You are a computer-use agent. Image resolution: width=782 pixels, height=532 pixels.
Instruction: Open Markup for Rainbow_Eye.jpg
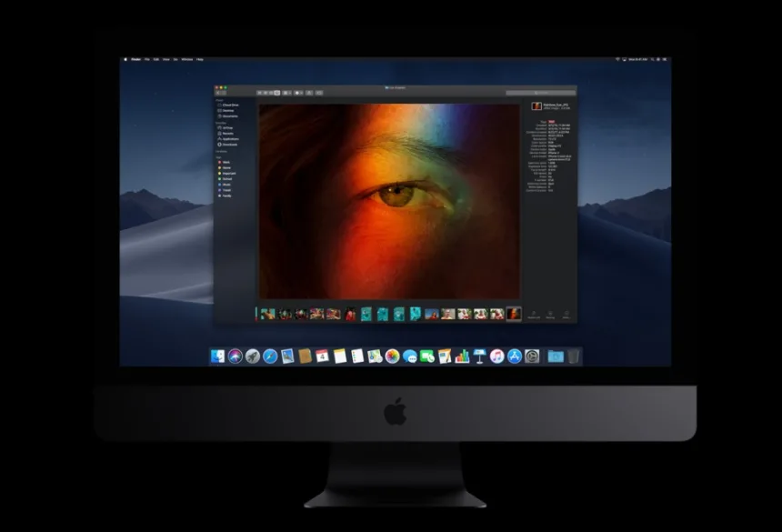tap(552, 314)
